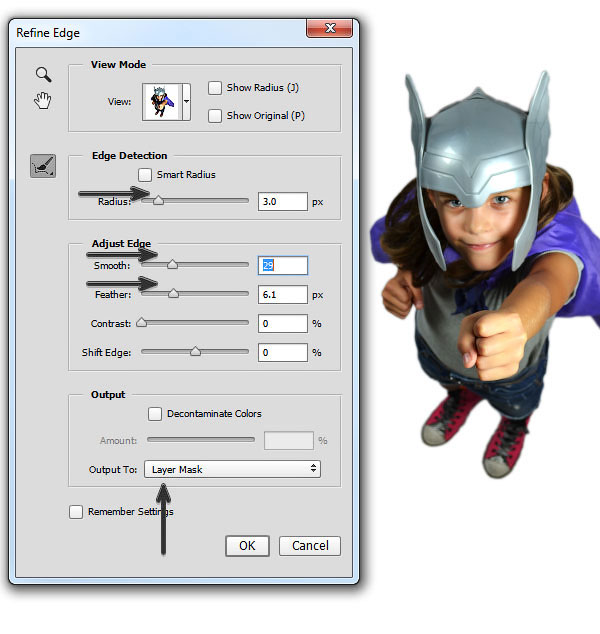Toggle the Smart Radius checkbox

pyautogui.click(x=145, y=175)
